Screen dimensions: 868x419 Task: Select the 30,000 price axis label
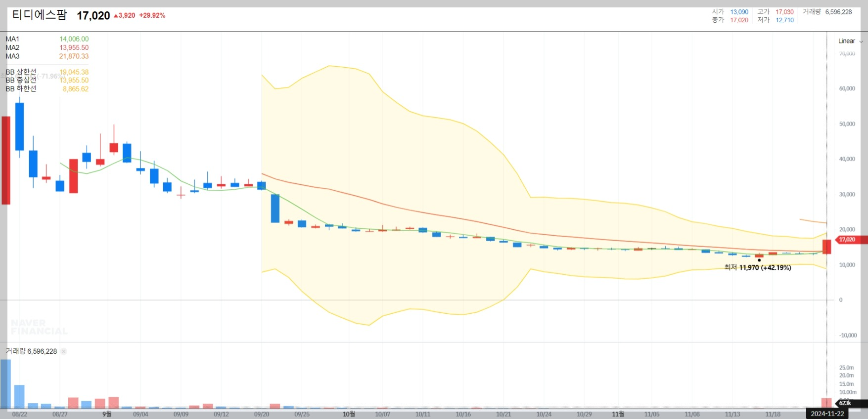[847, 195]
